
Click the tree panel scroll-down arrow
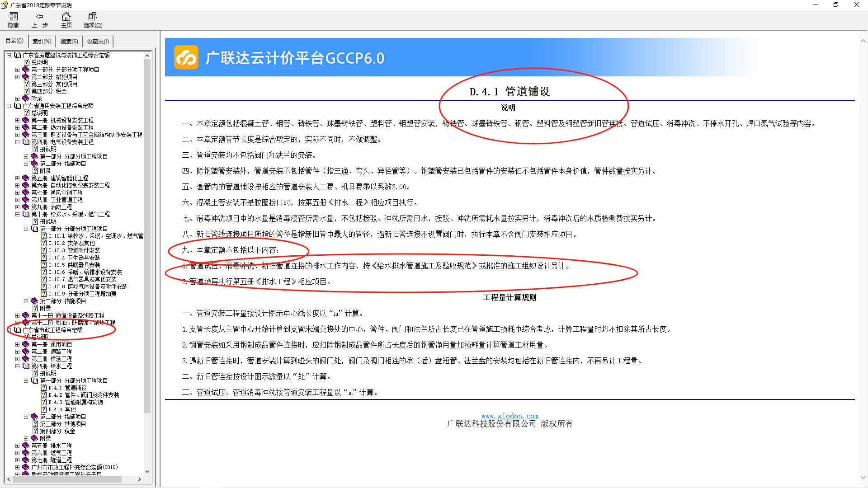pyautogui.click(x=147, y=471)
